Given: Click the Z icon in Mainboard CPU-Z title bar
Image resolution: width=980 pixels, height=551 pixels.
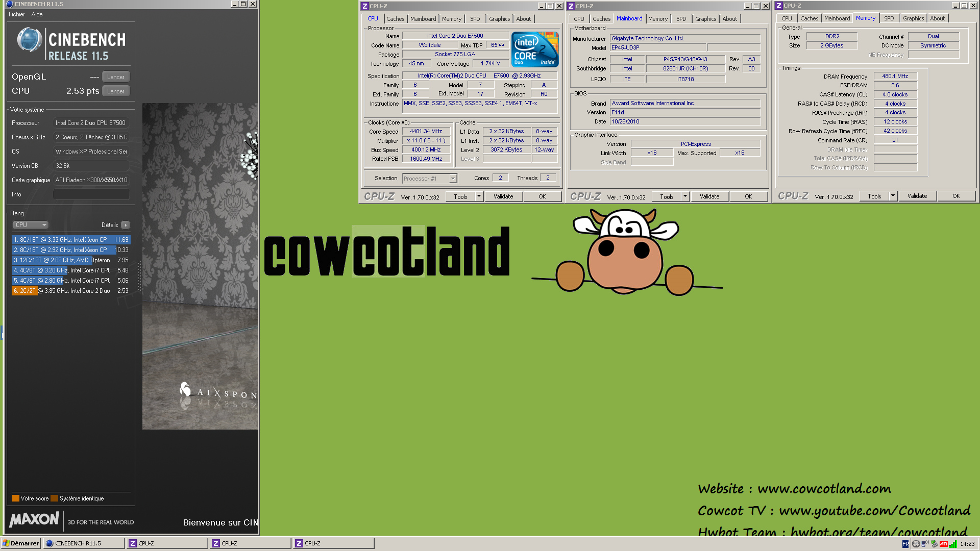Looking at the screenshot, I should click(x=571, y=6).
